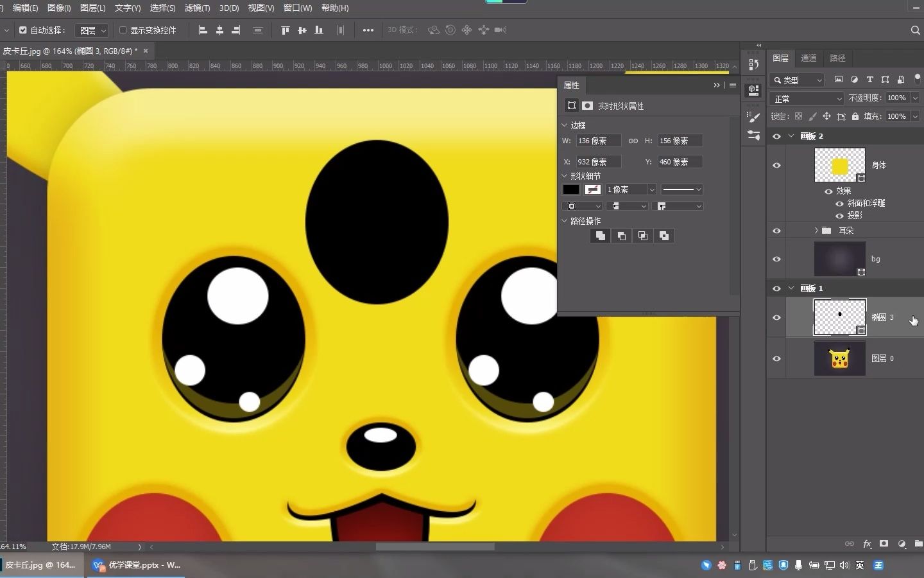The width and height of the screenshot is (924, 578).
Task: Add a layer mask using bottom icon
Action: coord(884,544)
